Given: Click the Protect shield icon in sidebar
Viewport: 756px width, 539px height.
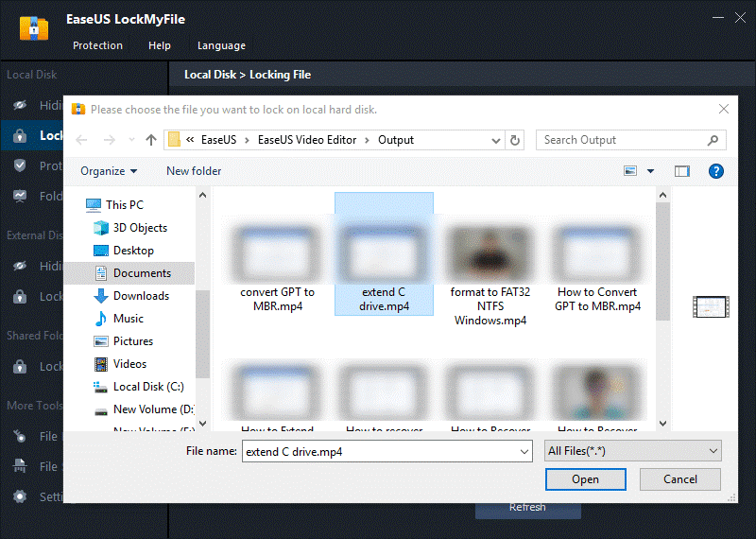Looking at the screenshot, I should tap(20, 165).
